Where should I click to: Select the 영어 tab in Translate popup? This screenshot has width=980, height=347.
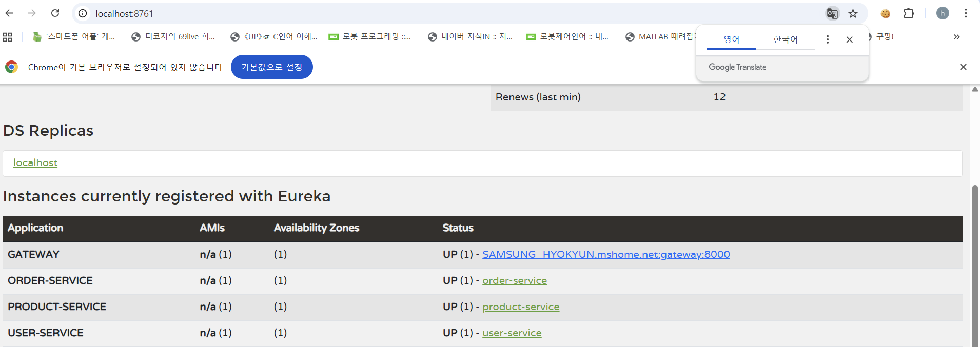[731, 39]
